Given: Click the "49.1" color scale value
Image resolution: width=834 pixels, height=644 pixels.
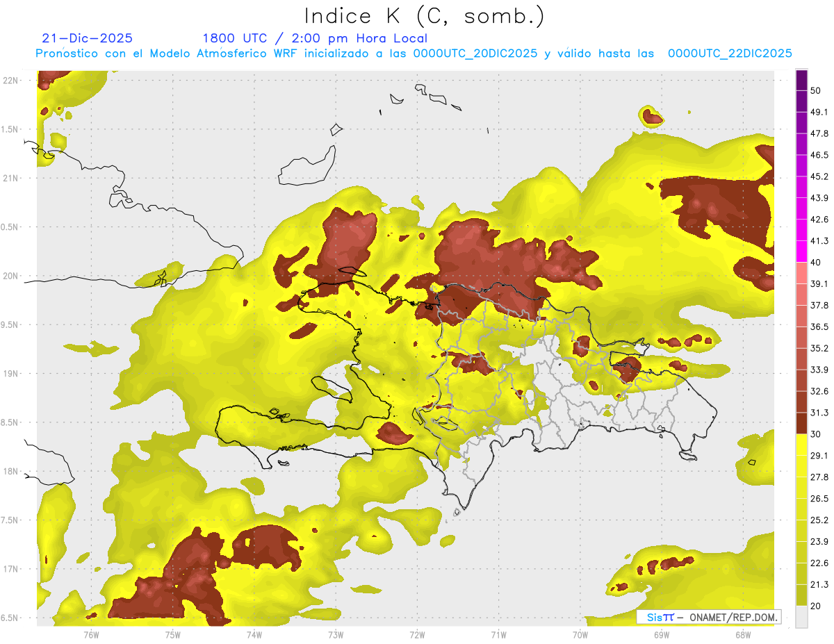Looking at the screenshot, I should click(x=819, y=112).
